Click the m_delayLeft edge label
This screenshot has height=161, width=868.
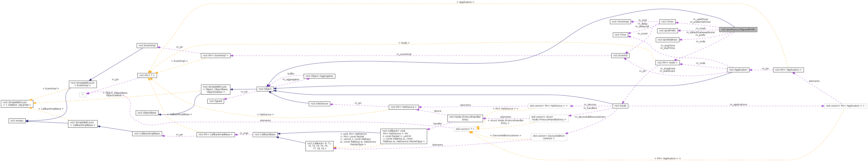pyautogui.click(x=642, y=26)
